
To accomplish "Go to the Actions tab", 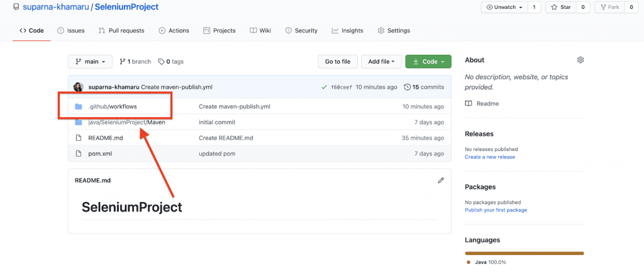I will [174, 30].
